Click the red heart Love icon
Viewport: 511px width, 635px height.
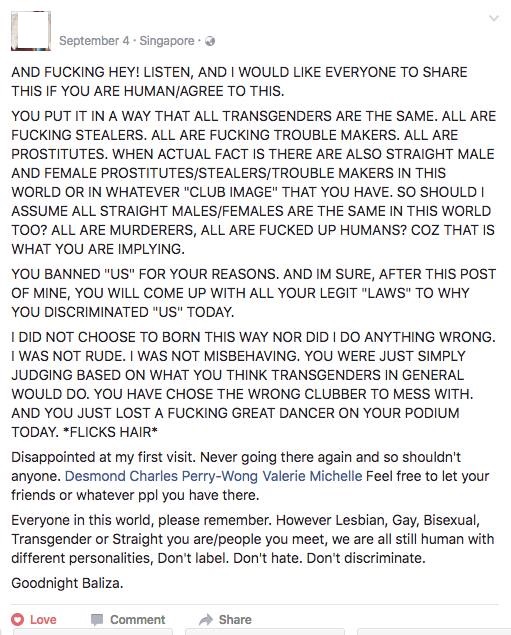[x=18, y=619]
